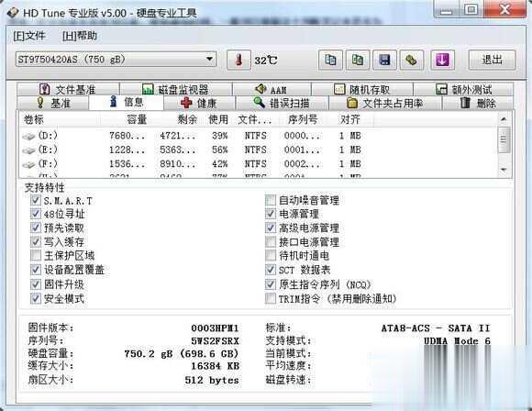Click the volume list scroll-up arrow
The height and width of the screenshot is (411, 532).
[504, 119]
